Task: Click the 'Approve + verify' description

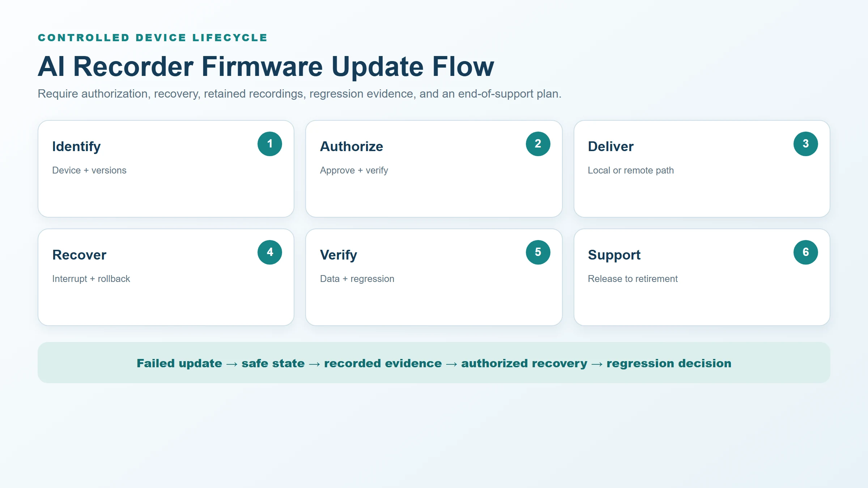Action: (x=354, y=170)
